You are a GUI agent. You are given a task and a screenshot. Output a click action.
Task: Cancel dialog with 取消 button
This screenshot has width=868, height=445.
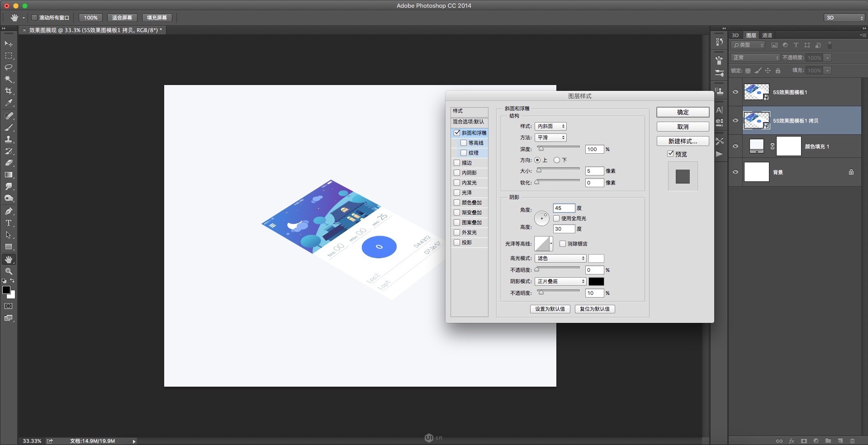tap(683, 127)
